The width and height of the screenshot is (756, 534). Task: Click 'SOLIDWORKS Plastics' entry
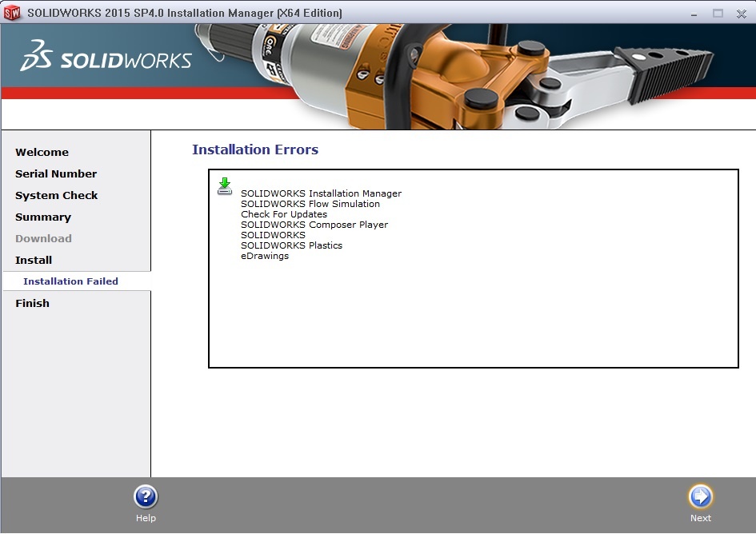tap(292, 245)
